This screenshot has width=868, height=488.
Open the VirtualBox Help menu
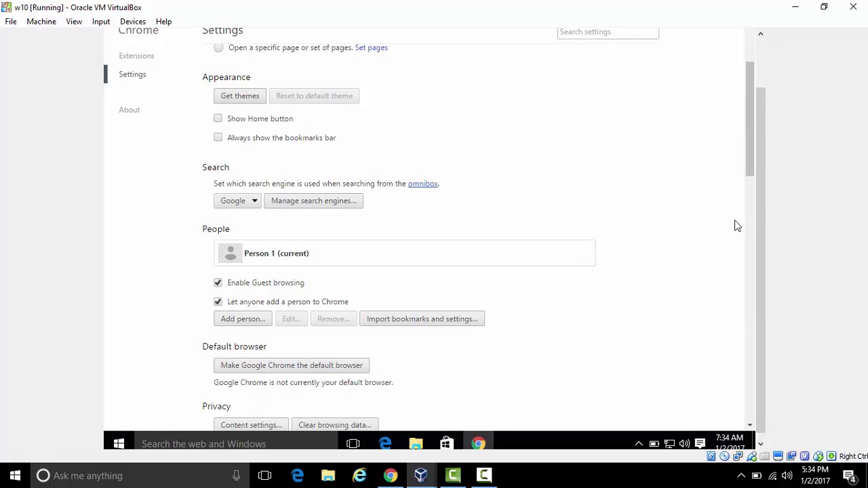click(163, 22)
